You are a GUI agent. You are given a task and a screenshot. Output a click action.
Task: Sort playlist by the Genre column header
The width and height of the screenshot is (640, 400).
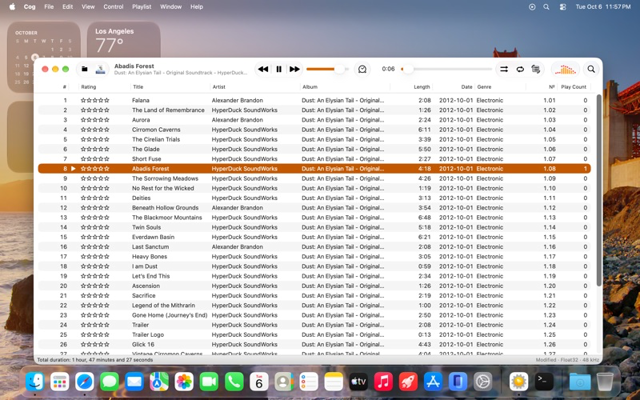(500, 87)
